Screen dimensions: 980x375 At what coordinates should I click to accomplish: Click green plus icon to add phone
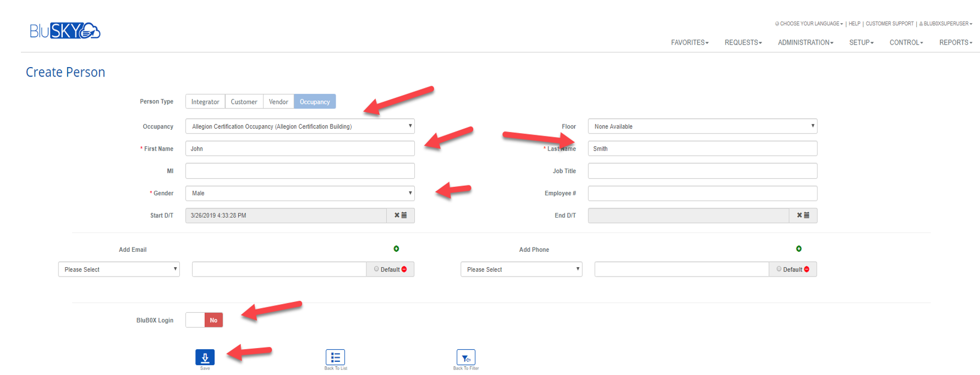798,249
